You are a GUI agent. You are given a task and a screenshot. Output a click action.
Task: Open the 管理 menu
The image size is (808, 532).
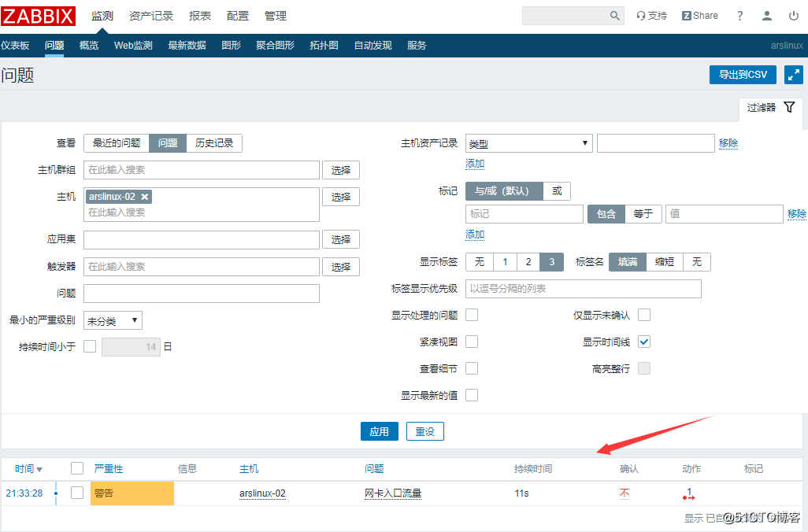[275, 16]
